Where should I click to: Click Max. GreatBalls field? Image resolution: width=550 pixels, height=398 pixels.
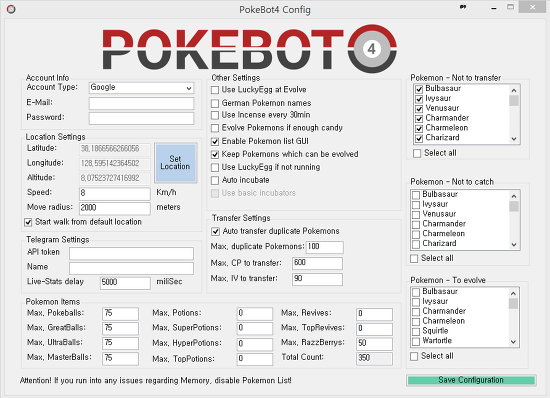click(x=120, y=328)
